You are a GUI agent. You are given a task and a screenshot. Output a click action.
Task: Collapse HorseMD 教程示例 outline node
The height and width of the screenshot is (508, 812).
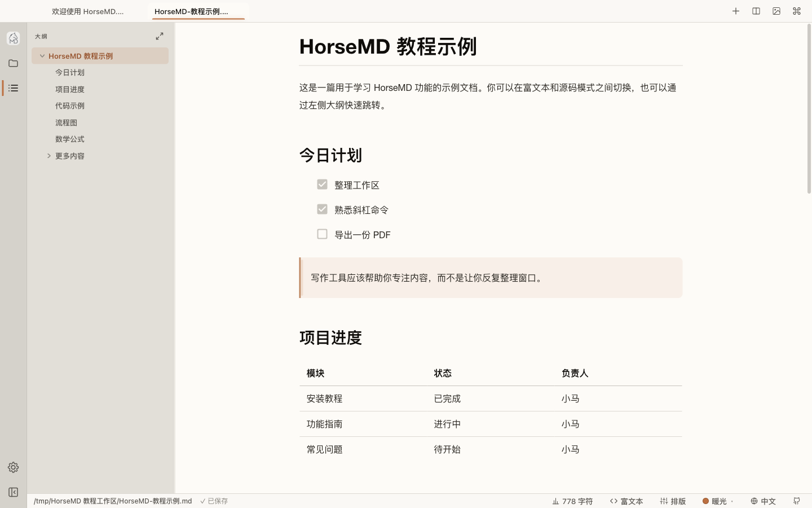click(42, 56)
